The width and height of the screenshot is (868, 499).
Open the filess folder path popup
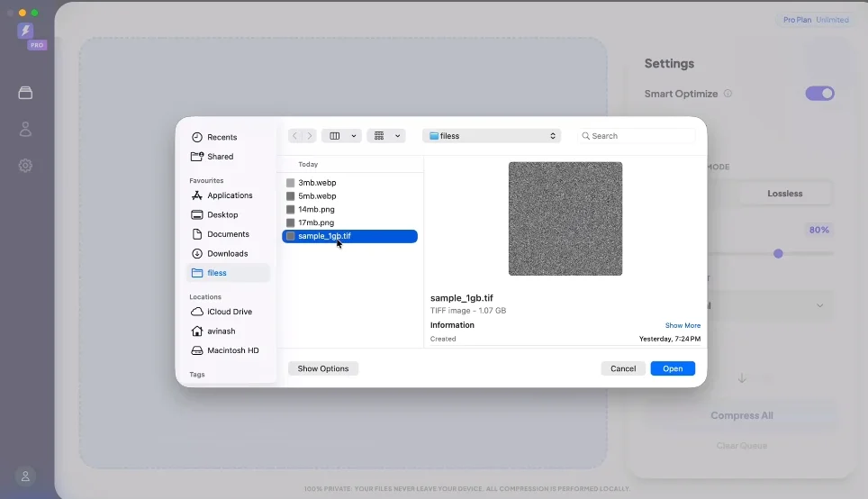coord(492,136)
